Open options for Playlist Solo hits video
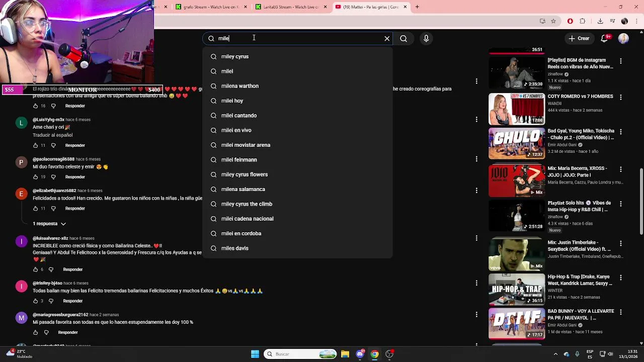The image size is (644, 362). tap(620, 204)
